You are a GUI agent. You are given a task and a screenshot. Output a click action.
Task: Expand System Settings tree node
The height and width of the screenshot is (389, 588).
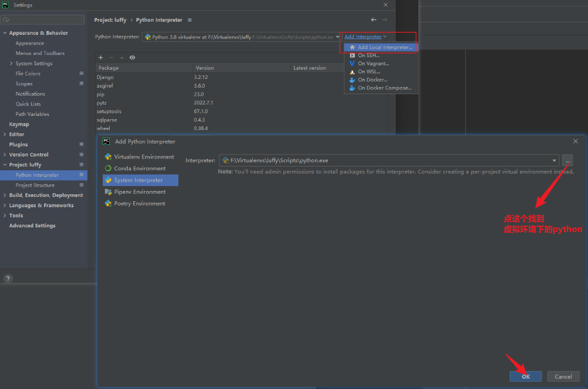pos(11,64)
